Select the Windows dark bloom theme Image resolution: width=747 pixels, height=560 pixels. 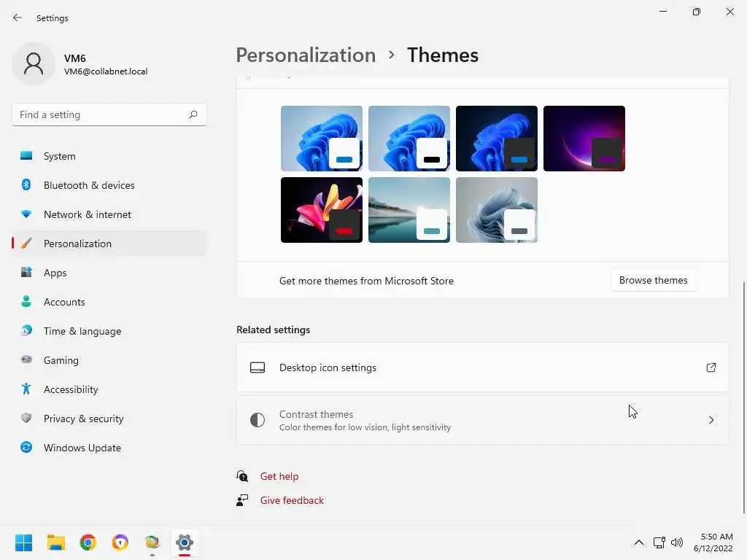point(496,139)
